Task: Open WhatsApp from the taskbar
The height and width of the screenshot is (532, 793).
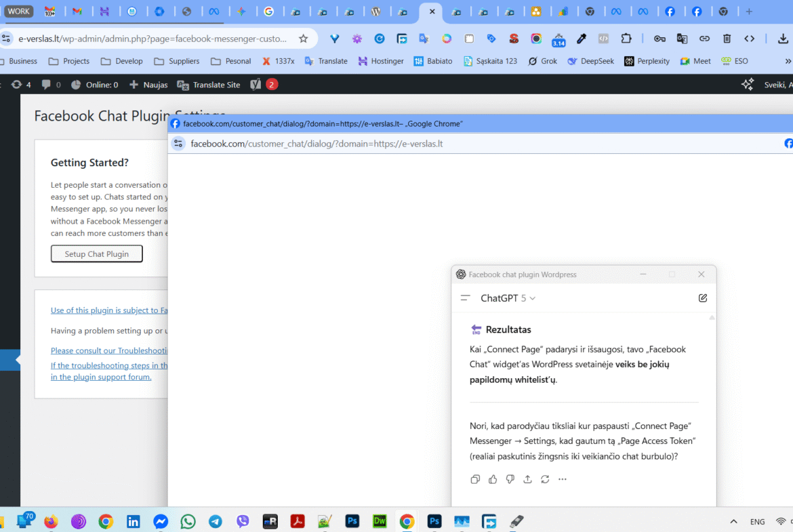Action: pos(188,521)
